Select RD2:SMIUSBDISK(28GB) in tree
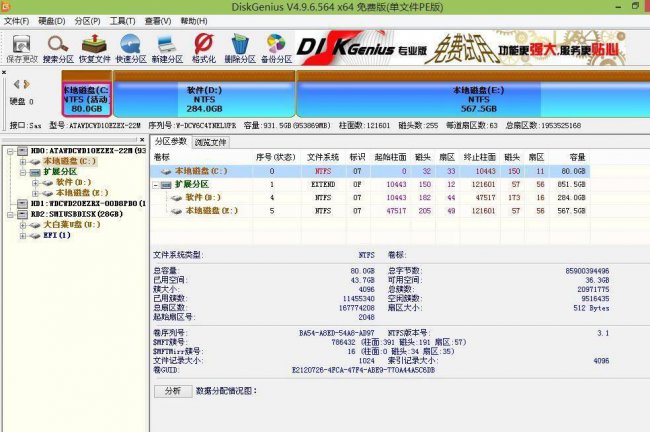650x432 pixels. pos(77,214)
